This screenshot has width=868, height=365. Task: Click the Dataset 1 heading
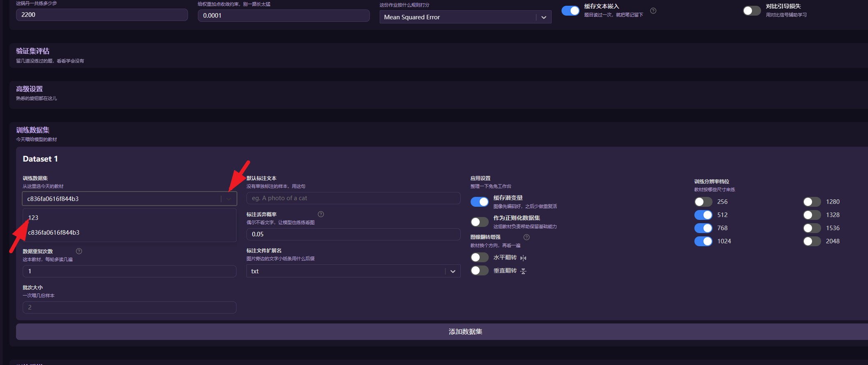point(40,159)
